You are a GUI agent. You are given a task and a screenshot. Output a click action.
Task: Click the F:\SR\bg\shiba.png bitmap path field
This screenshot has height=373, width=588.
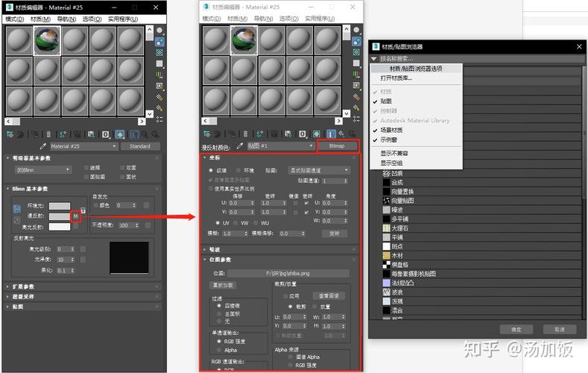(x=288, y=273)
